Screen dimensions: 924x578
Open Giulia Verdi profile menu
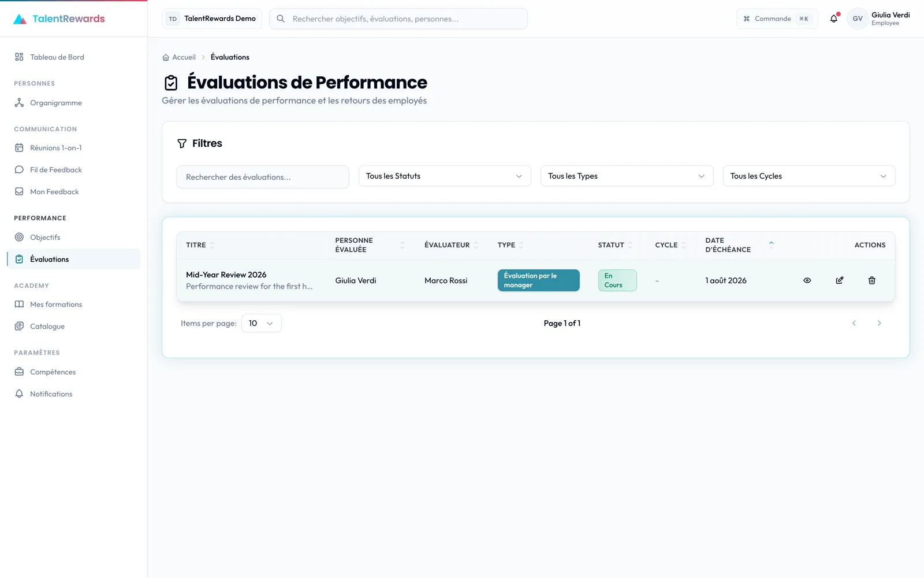879,18
